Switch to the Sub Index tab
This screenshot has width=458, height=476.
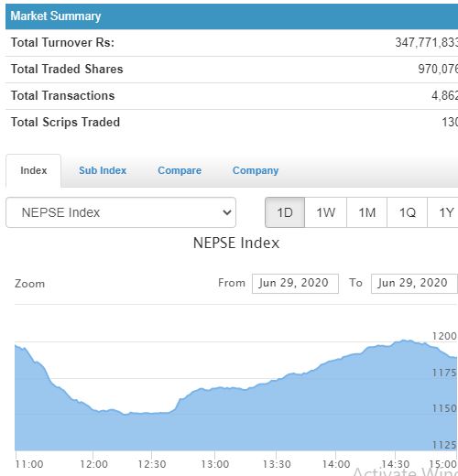(103, 170)
